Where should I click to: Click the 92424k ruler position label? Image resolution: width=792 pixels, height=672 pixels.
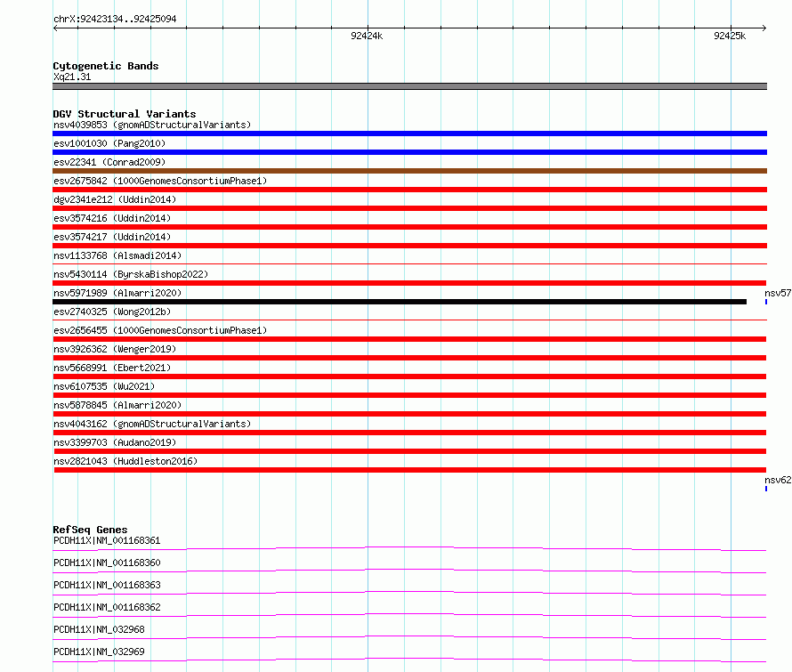[367, 36]
